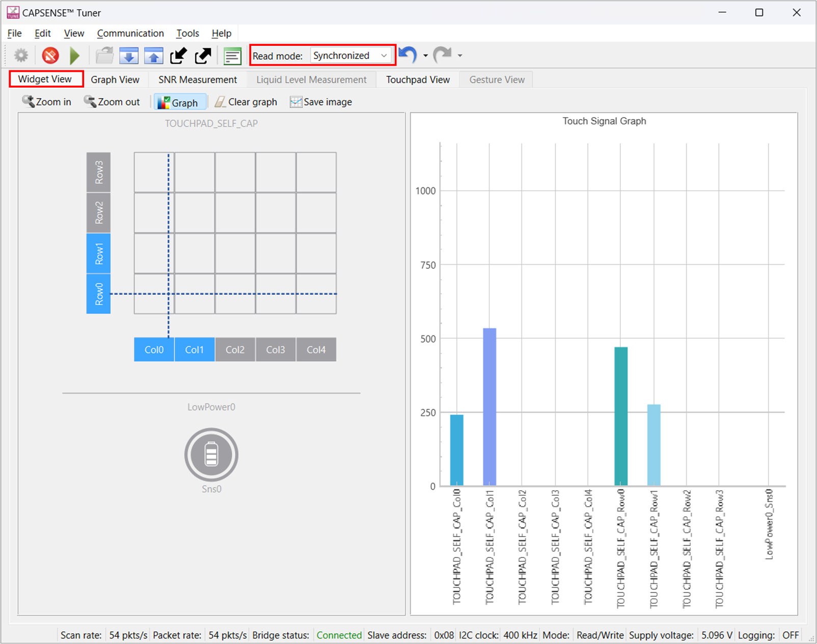The image size is (817, 644).
Task: Click the Apply to Device down-arrow icon
Action: (129, 55)
